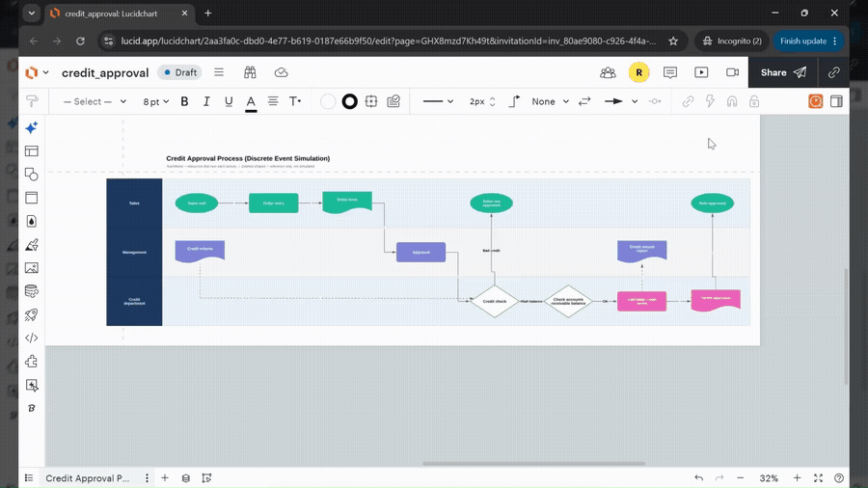Click the video camera icon
Viewport: 868px width, 488px height.
732,72
